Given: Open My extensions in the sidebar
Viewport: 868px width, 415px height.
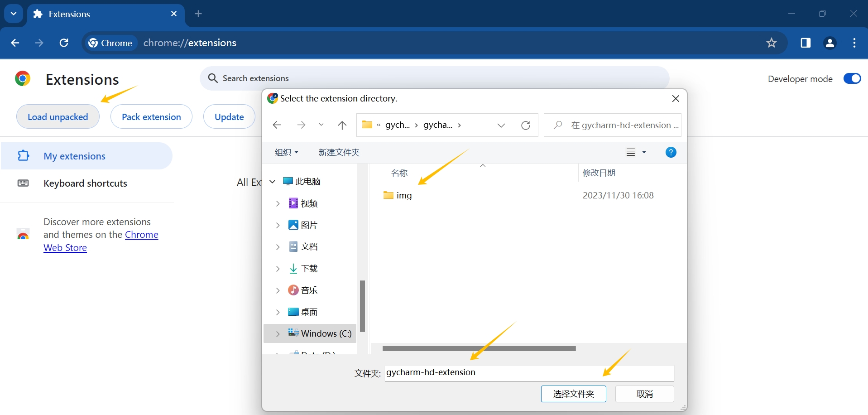Looking at the screenshot, I should [86, 156].
